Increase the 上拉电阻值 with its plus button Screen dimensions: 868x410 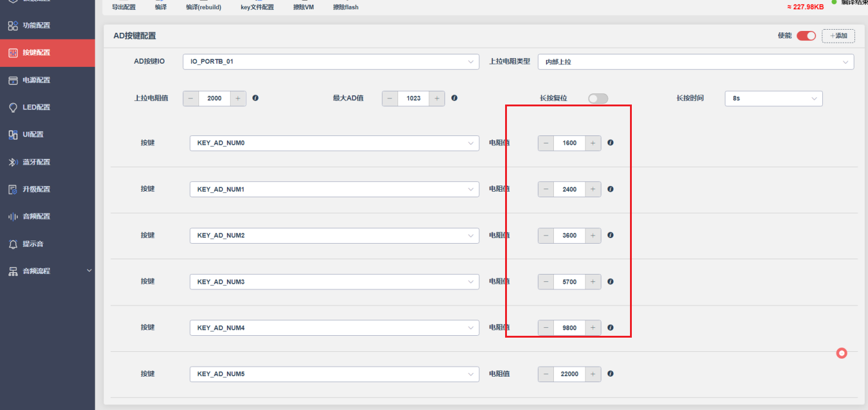pyautogui.click(x=238, y=98)
